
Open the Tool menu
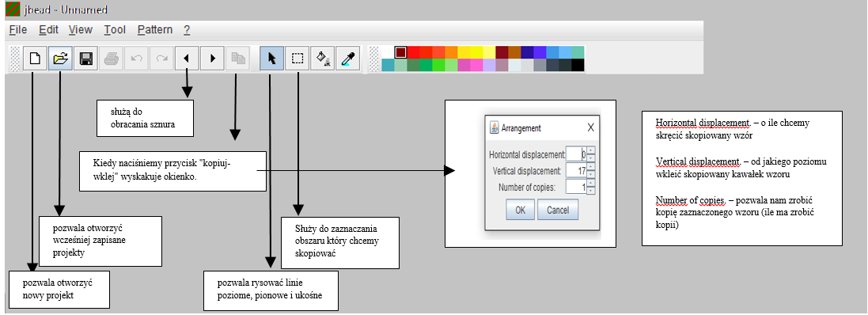[115, 30]
